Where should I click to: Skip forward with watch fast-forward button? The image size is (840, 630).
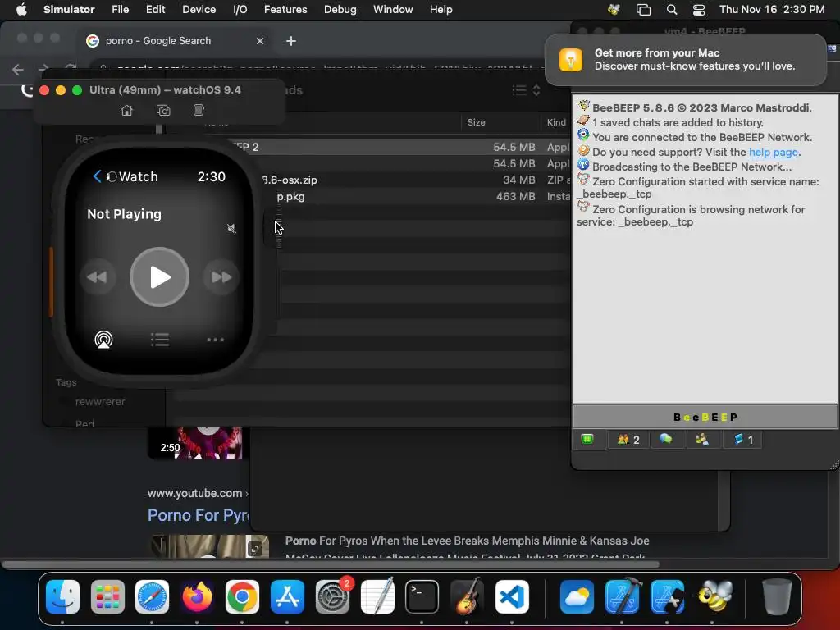221,277
